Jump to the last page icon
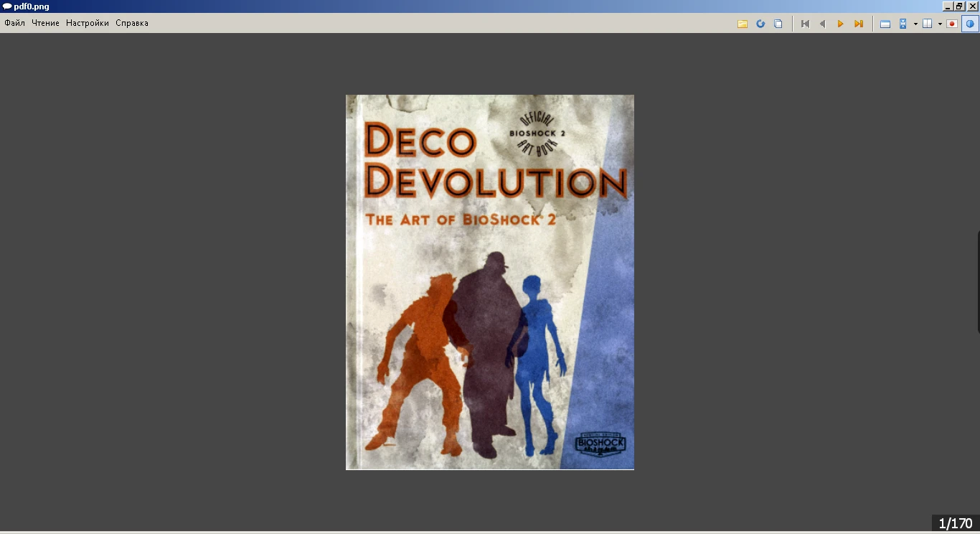Screen dimensions: 980x534 pos(858,23)
